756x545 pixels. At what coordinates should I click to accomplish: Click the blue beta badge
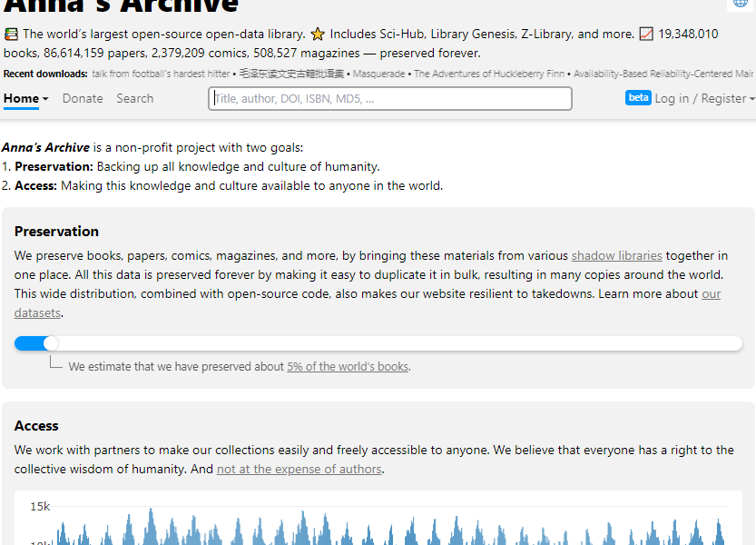point(638,98)
